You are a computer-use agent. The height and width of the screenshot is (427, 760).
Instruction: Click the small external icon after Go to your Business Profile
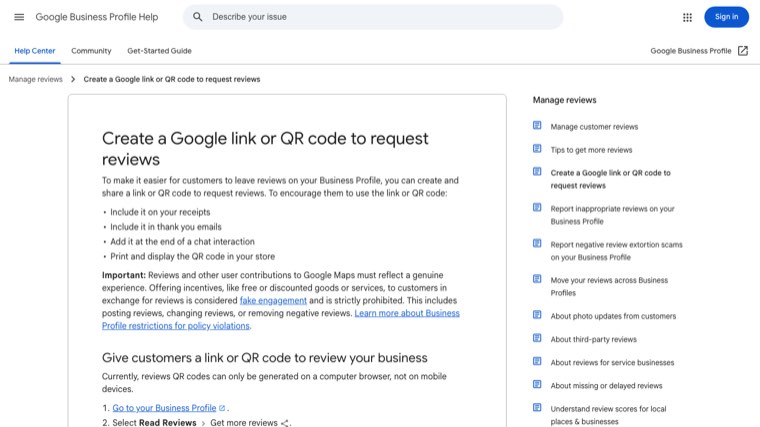[x=222, y=408]
